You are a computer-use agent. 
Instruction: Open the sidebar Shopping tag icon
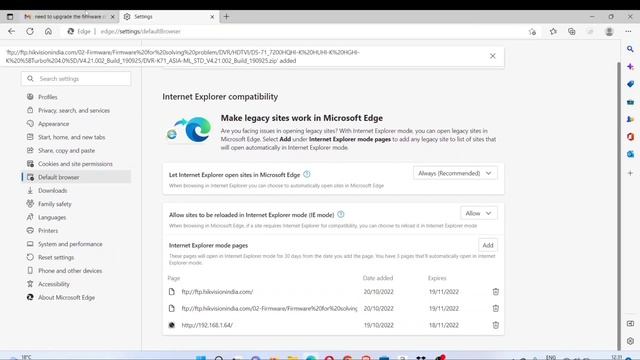630,84
